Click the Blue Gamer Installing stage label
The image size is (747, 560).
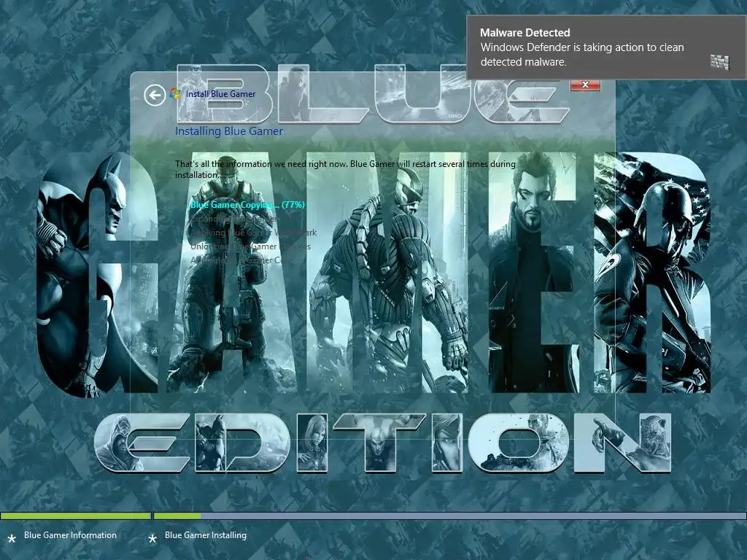pyautogui.click(x=206, y=535)
